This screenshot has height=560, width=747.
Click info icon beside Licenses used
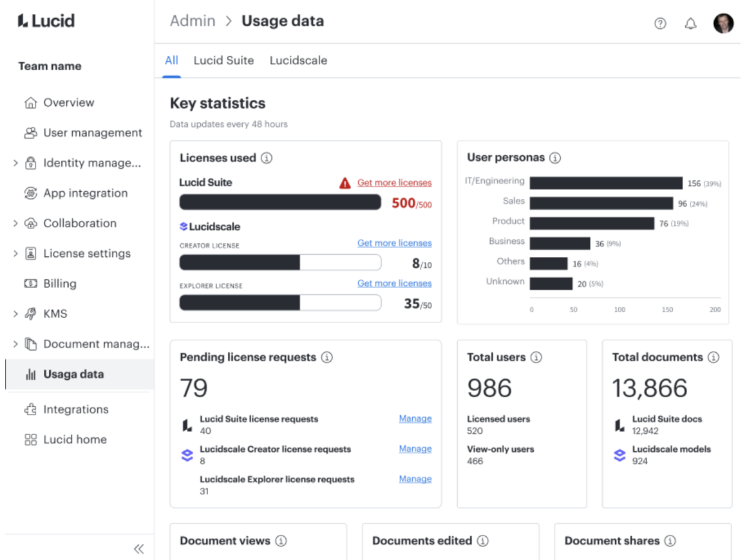tap(267, 158)
